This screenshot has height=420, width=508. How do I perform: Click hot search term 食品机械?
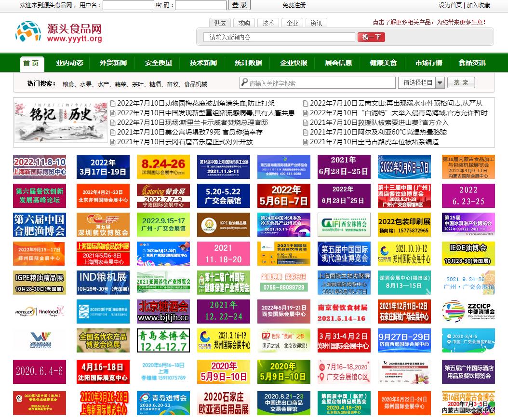(196, 84)
